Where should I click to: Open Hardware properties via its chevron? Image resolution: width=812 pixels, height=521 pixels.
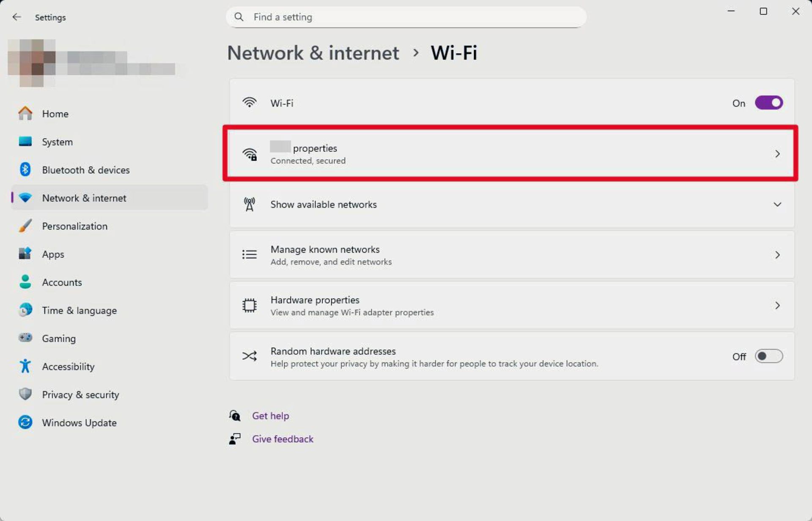[778, 305]
